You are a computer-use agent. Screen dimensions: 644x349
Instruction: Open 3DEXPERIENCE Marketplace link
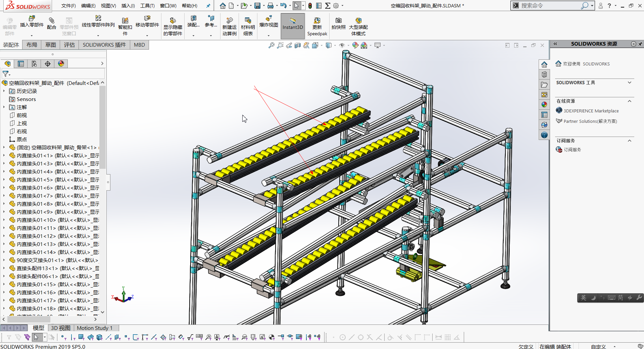click(591, 111)
